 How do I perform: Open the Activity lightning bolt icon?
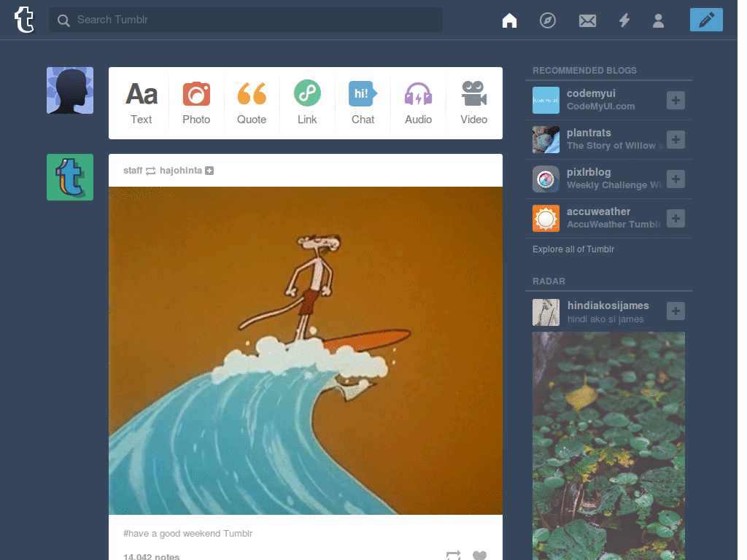coord(624,20)
